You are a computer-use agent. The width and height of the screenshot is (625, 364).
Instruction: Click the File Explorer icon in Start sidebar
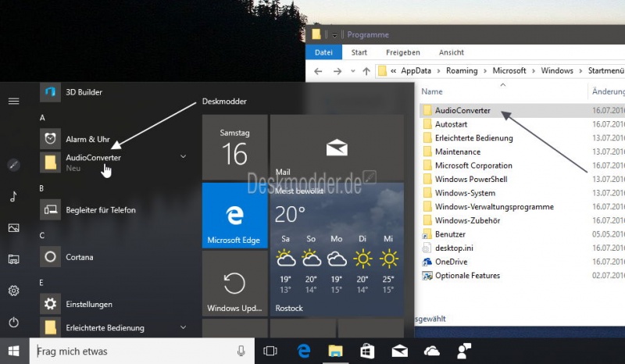pyautogui.click(x=13, y=259)
